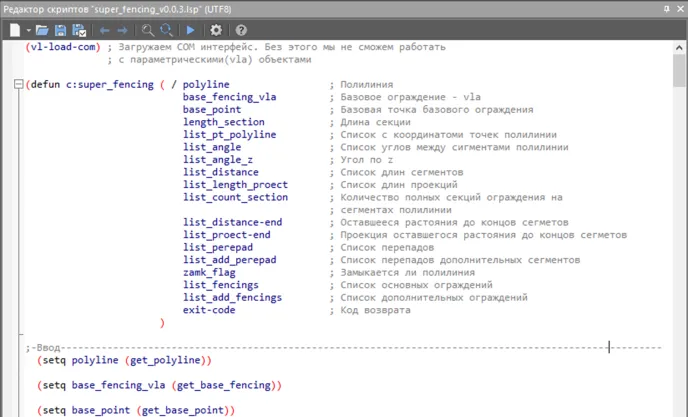Screen dimensions: 688x417
Task: Navigate forward with the right arrow
Action: pos(124,31)
